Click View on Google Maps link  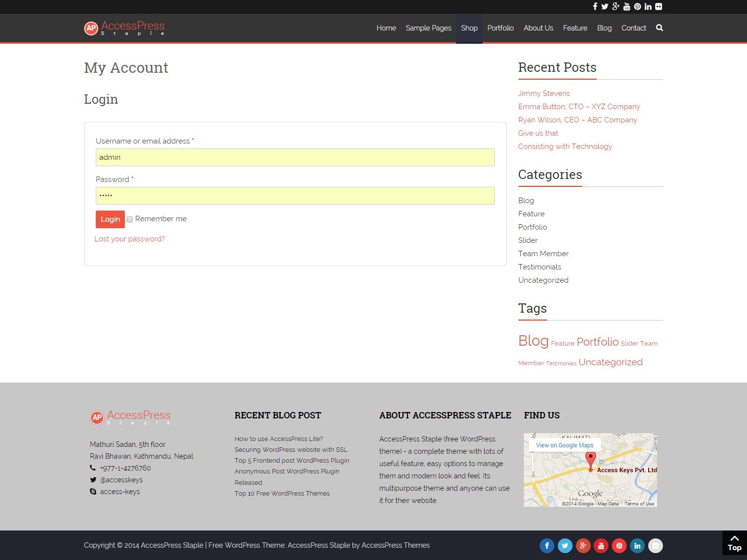(x=565, y=445)
